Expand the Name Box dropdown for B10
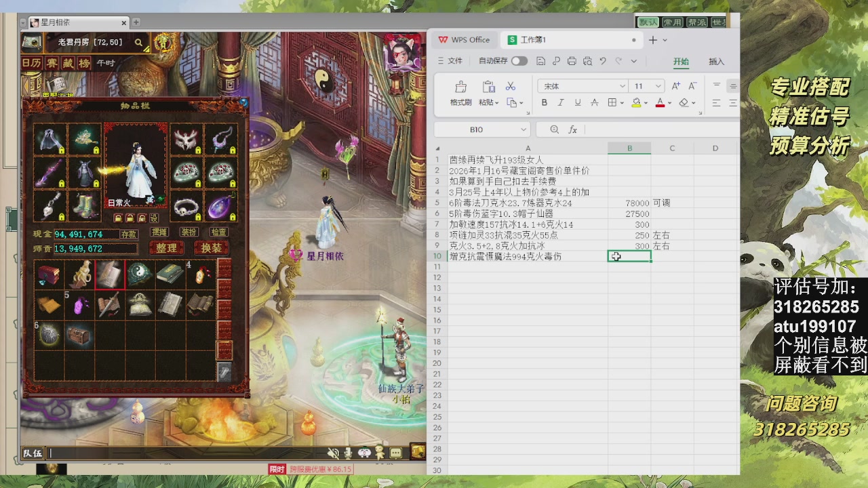This screenshot has width=868, height=488. click(x=523, y=129)
